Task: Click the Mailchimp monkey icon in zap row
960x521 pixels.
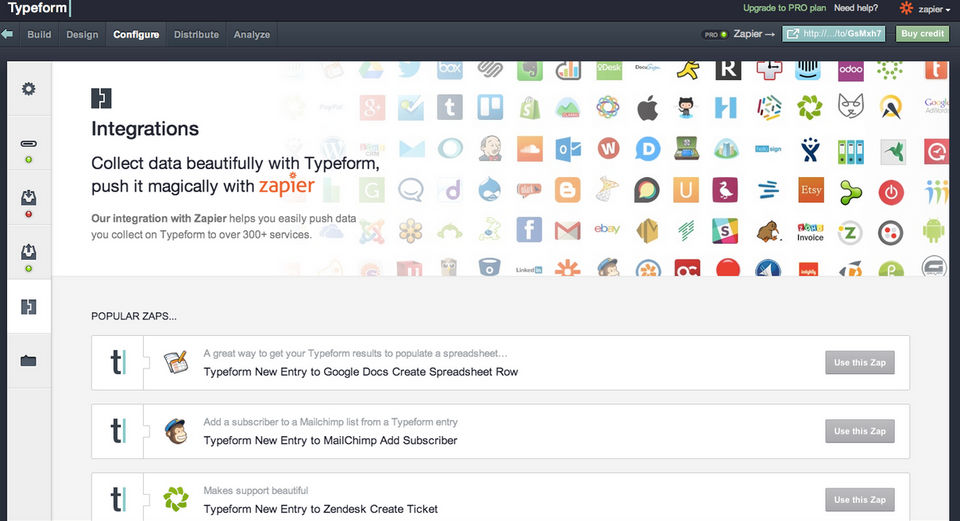Action: coord(176,431)
